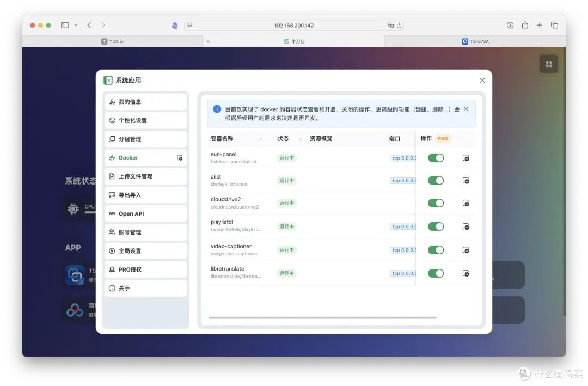Open a new browser tab
The width and height of the screenshot is (588, 386).
click(539, 25)
